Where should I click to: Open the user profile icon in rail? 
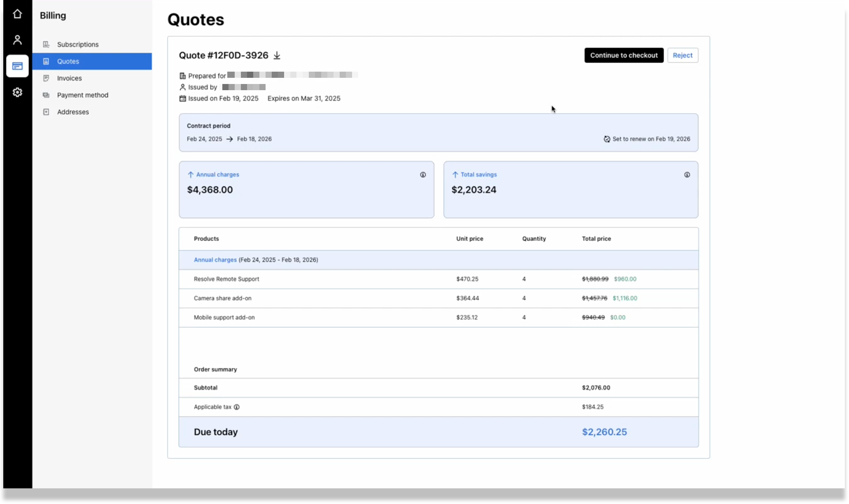tap(17, 40)
